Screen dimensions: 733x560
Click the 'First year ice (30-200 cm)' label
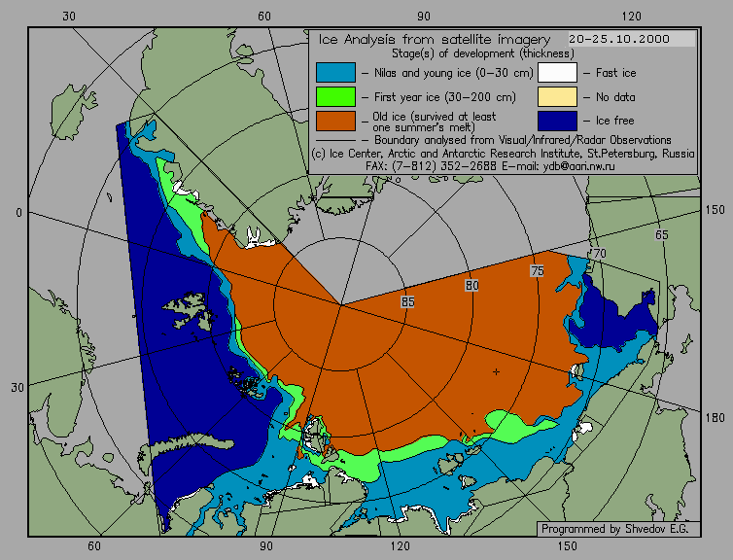pos(445,97)
